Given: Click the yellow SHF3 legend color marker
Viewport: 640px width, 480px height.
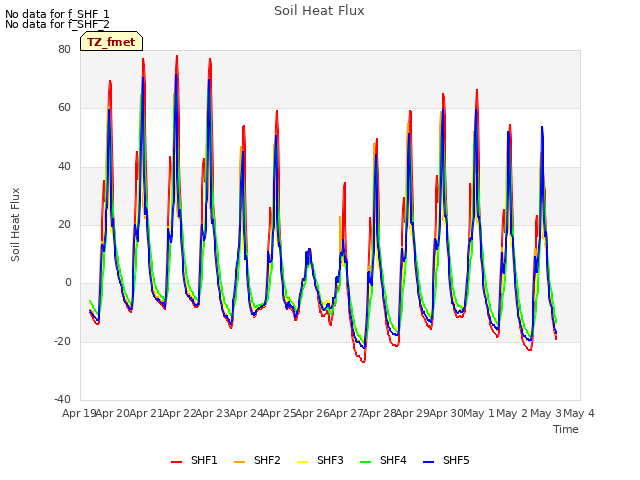Looking at the screenshot, I should pos(302,462).
